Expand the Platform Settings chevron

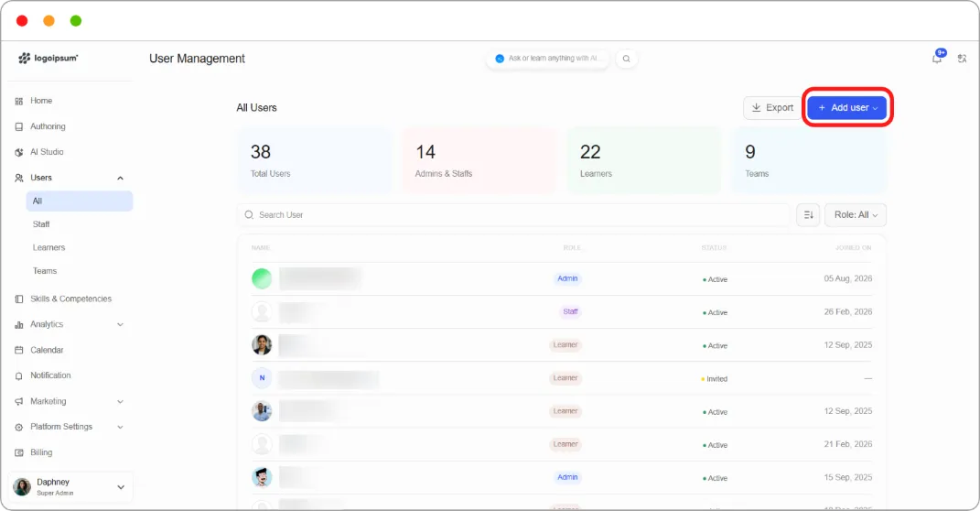tap(120, 427)
